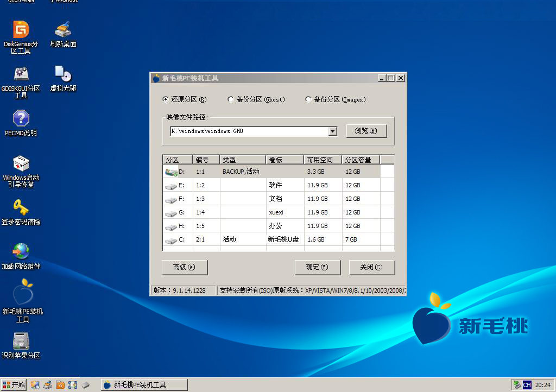Click the first quick launch icon beside 开始

coord(35,384)
